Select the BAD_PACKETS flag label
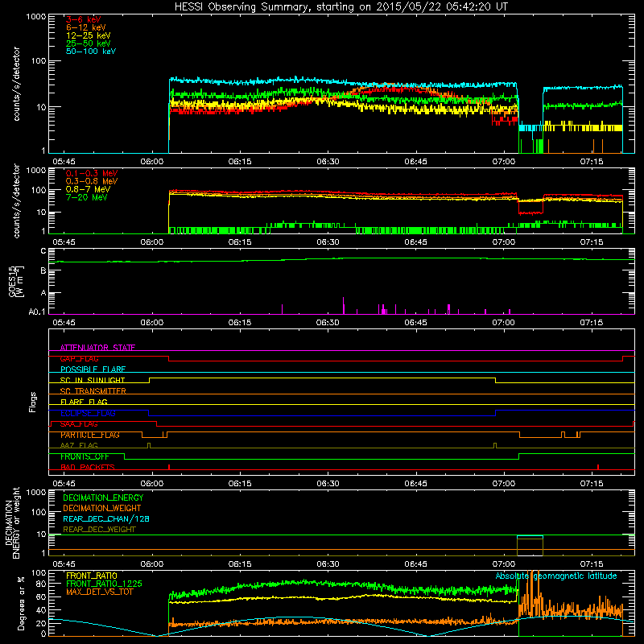Screen dimensions: 644x644 [88, 468]
